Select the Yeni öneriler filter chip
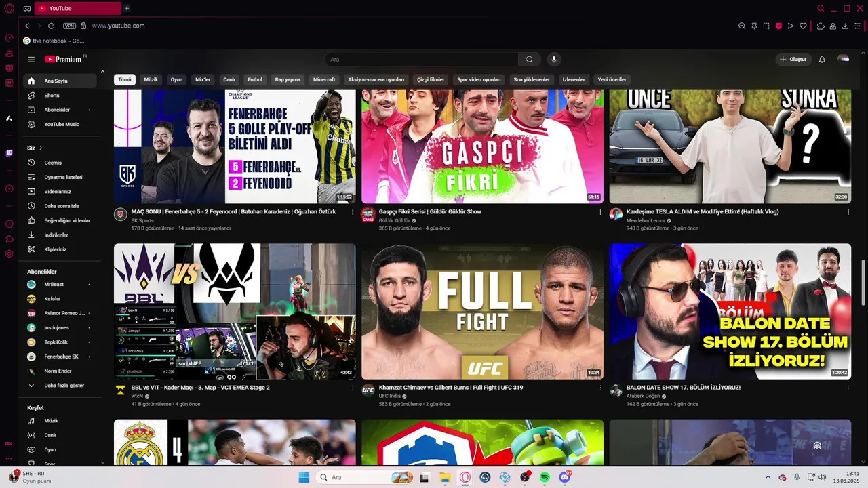 pos(612,79)
